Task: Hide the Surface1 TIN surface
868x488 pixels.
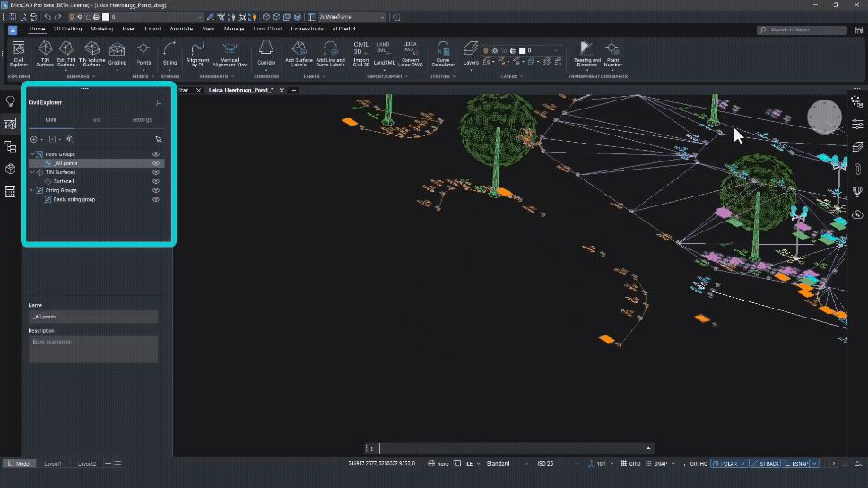Action: click(x=156, y=181)
